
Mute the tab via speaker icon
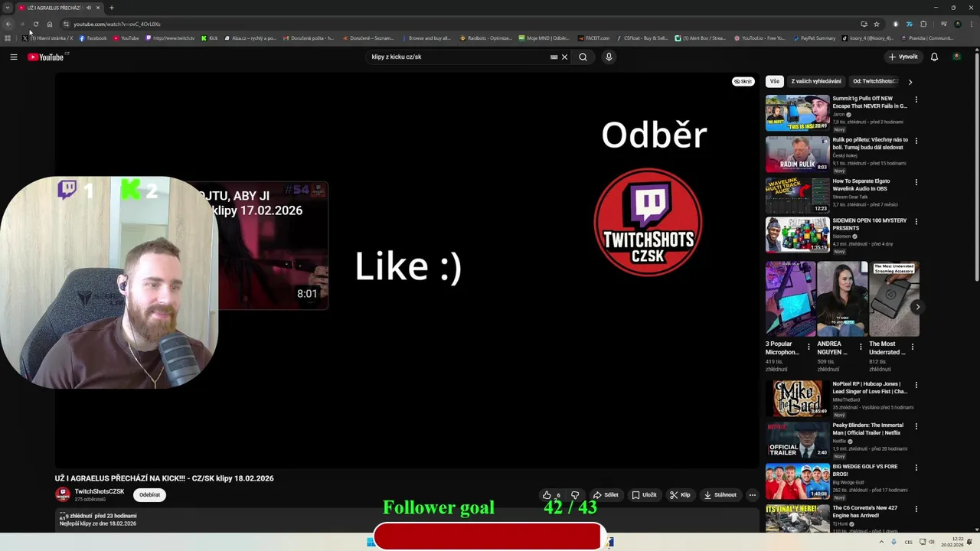[89, 8]
